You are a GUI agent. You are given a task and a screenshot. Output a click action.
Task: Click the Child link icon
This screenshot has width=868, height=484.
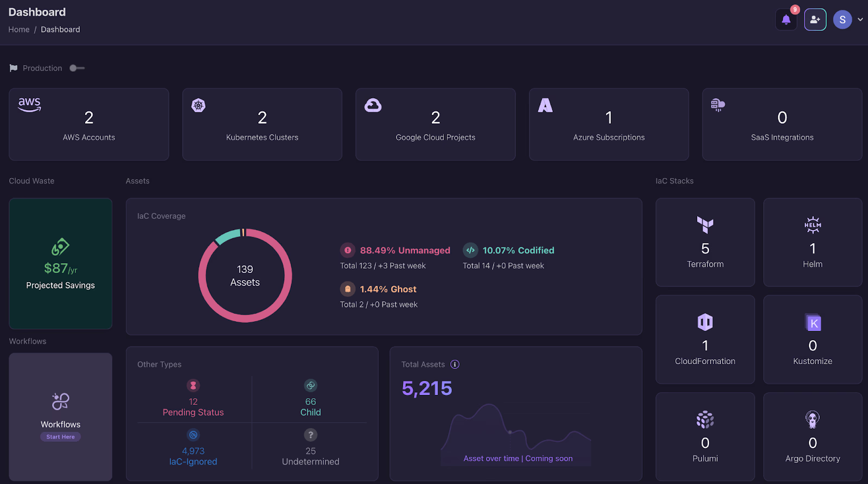(x=310, y=386)
